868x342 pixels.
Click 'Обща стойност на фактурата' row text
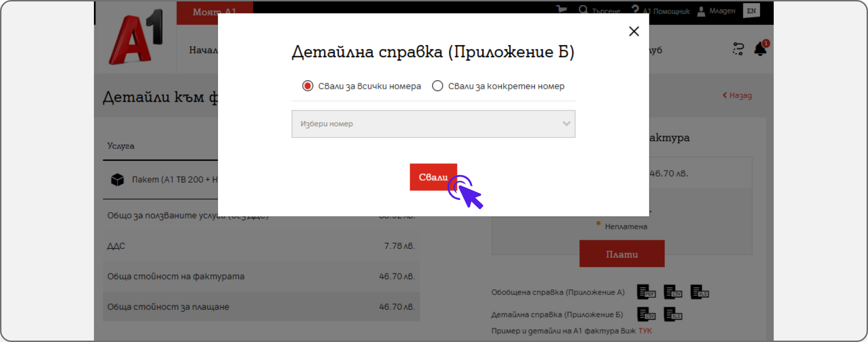[176, 276]
